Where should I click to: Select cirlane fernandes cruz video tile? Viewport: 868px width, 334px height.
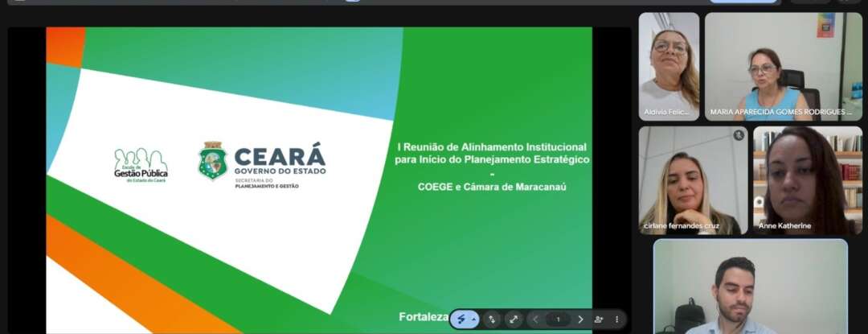[693, 180]
